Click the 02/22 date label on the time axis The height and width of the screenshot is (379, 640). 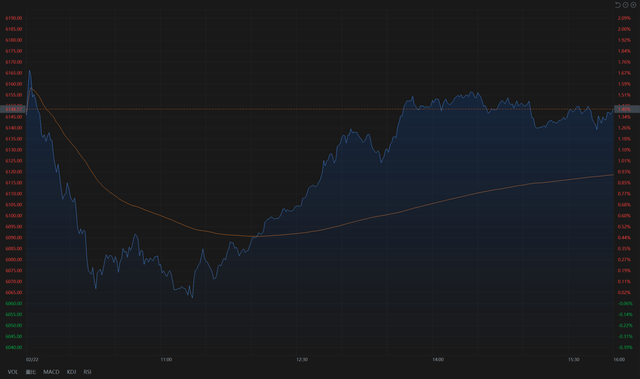pos(32,359)
